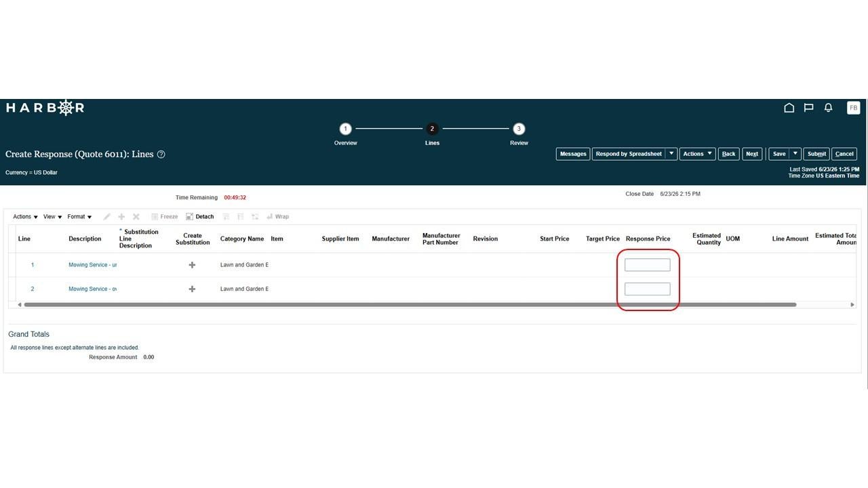This screenshot has width=868, height=488.
Task: Click the Estimated Quantity column header
Action: tap(707, 239)
